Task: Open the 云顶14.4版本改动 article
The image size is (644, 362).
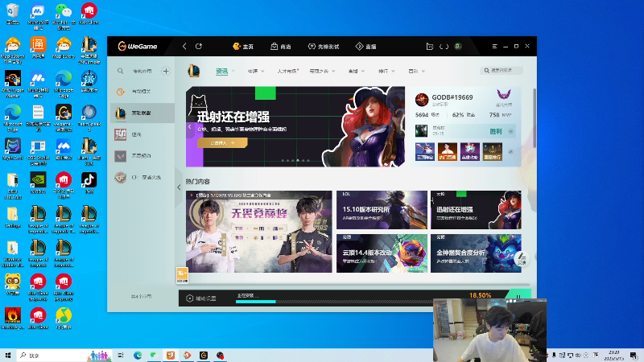Action: point(382,253)
